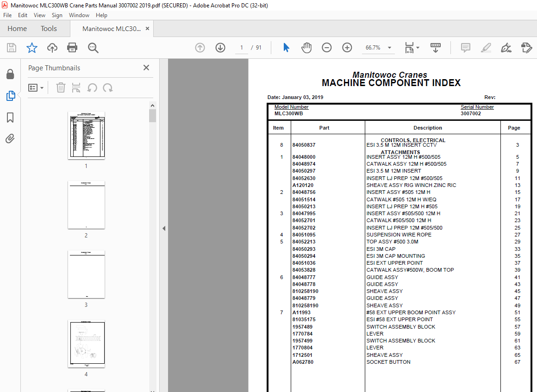Open the Fit page options icon

(412, 48)
